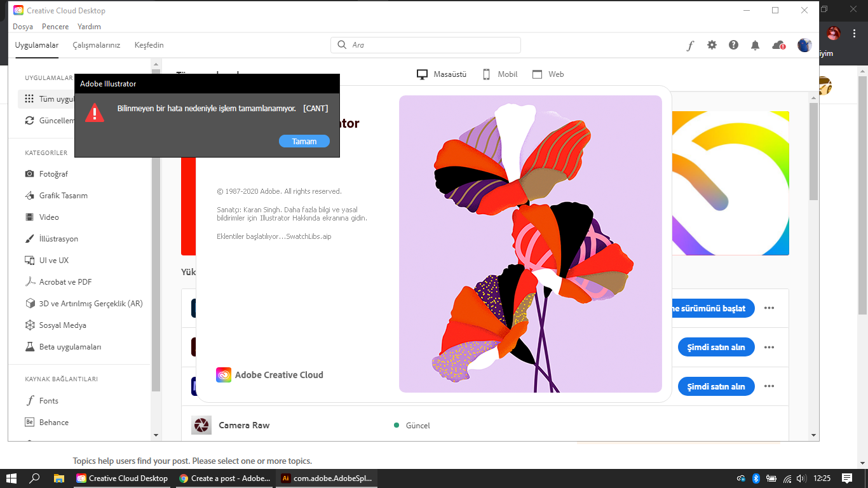Click the Camera Raw app name
Image resolution: width=868 pixels, height=488 pixels.
point(244,425)
